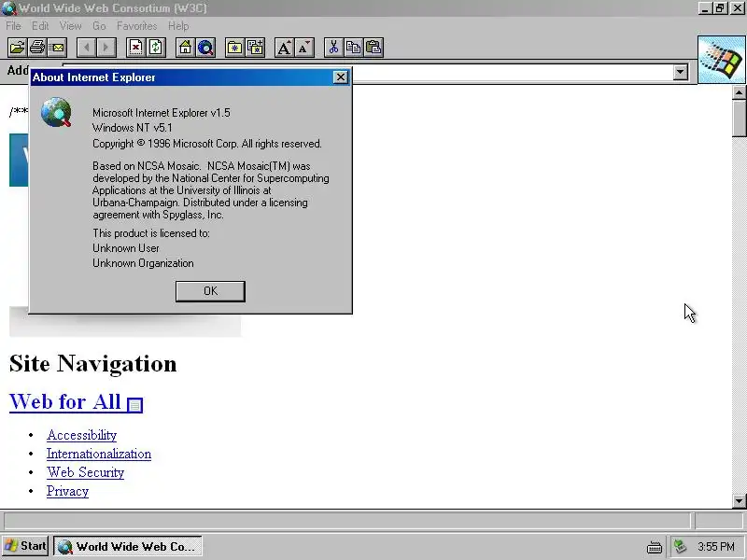Image resolution: width=747 pixels, height=560 pixels.
Task: Select the World Wide Web Co... taskbar button
Action: click(128, 546)
